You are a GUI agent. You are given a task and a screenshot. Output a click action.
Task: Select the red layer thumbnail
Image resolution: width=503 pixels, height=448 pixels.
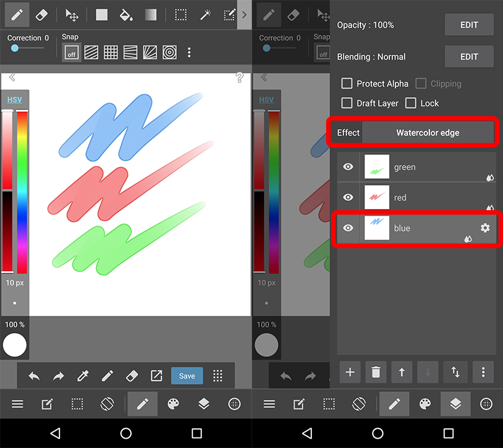tap(377, 197)
